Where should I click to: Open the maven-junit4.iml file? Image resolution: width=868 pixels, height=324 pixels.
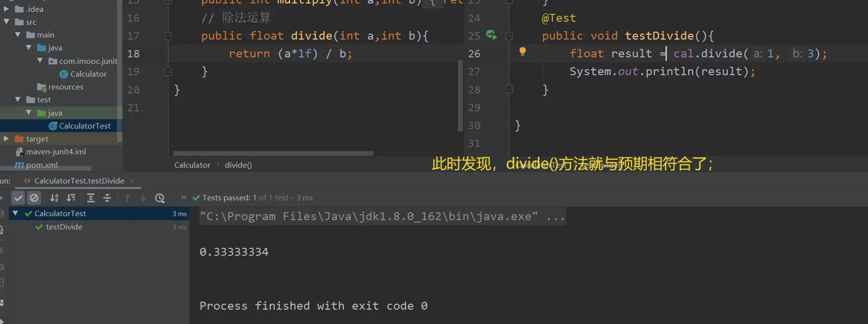coord(56,151)
